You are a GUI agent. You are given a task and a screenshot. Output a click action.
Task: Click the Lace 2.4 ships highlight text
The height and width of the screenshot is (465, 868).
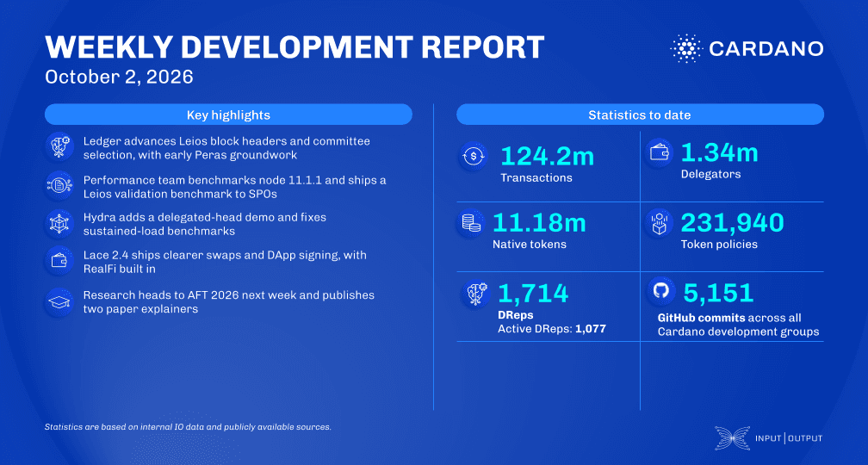point(225,262)
